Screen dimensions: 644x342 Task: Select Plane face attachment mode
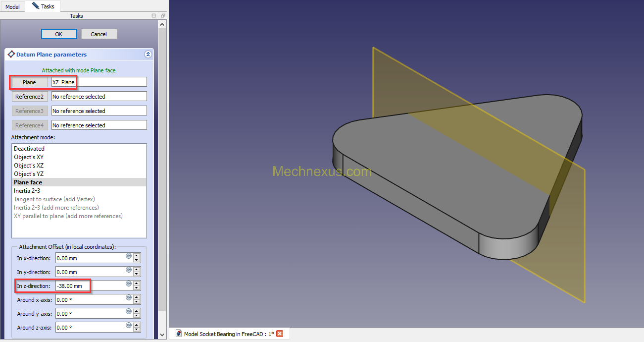(x=79, y=182)
